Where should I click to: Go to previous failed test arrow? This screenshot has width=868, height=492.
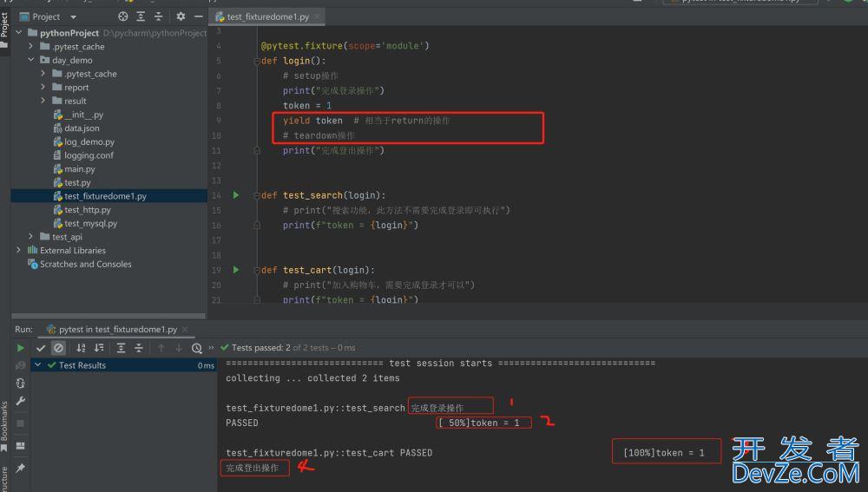tap(161, 348)
